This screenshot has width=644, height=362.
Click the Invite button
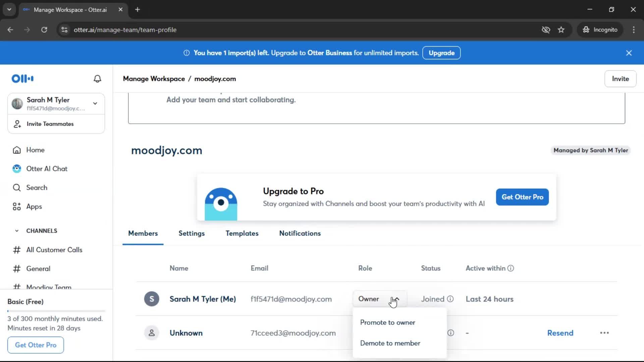pos(620,79)
